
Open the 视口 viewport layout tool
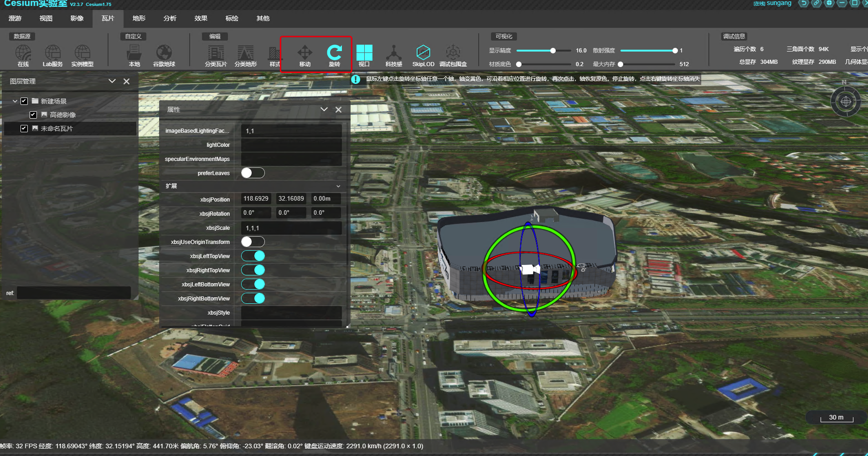tap(364, 55)
